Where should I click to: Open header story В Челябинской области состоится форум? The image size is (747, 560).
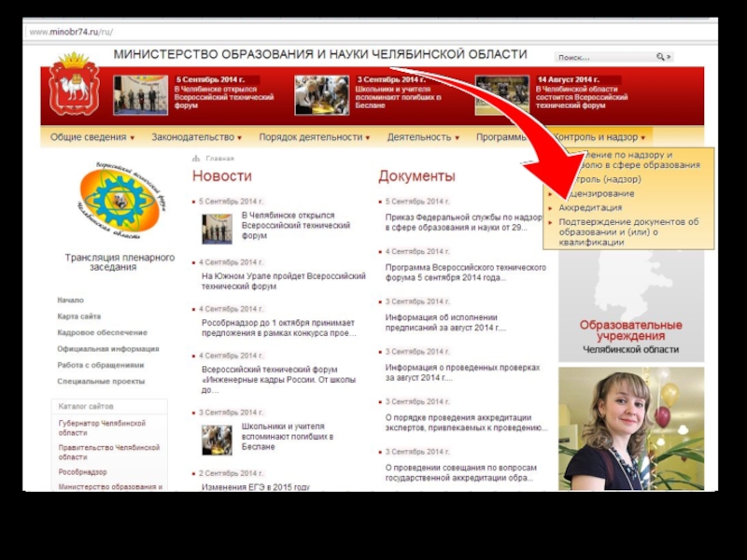582,97
